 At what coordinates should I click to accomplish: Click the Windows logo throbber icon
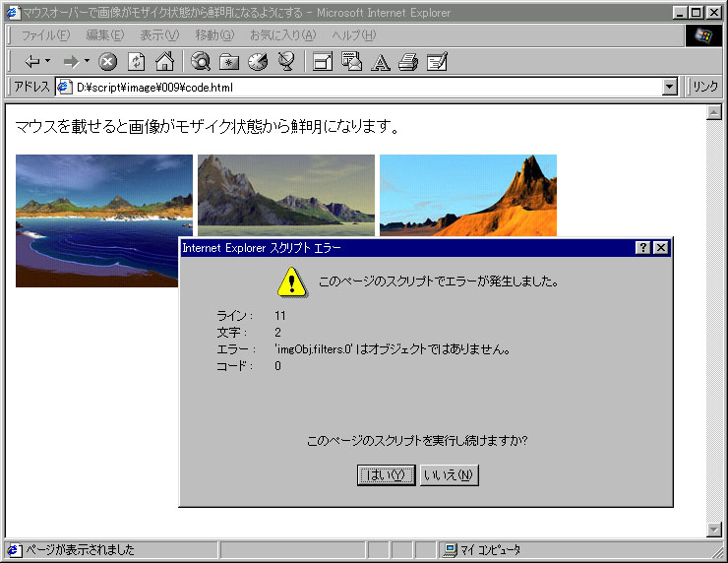(703, 35)
